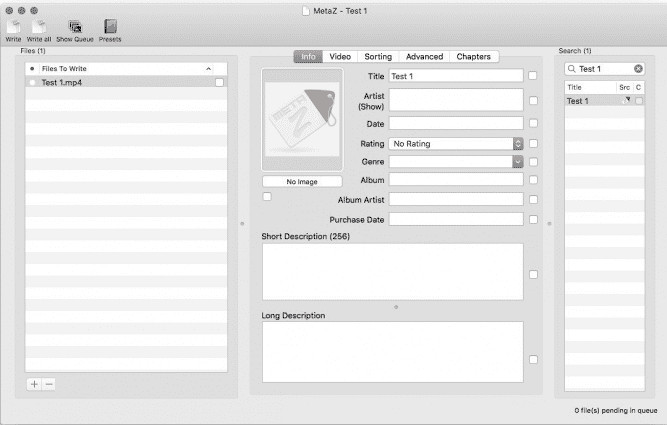The image size is (667, 425).
Task: Open the Advanced tab
Action: [424, 57]
